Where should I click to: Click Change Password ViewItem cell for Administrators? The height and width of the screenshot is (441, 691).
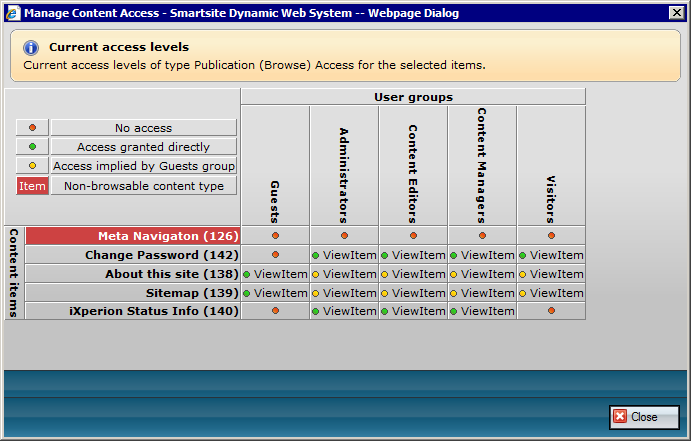[x=344, y=255]
